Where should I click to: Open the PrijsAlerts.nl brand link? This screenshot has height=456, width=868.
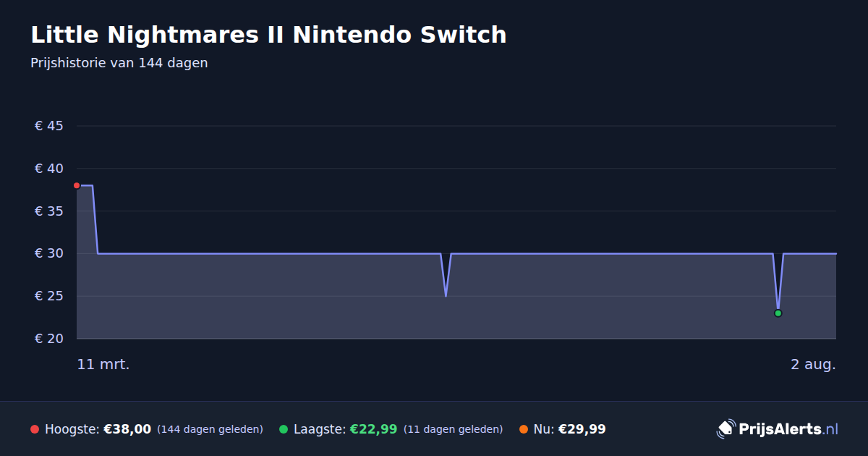[x=778, y=429]
